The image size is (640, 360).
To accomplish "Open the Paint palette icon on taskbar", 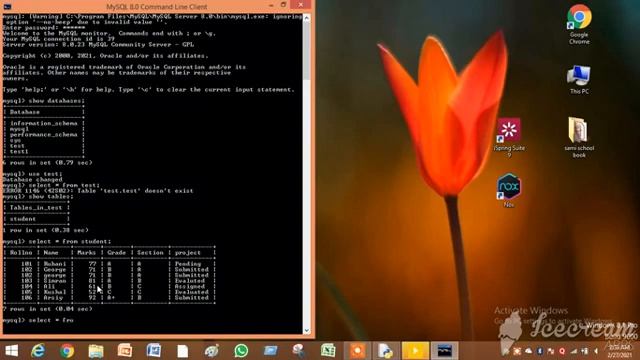I will pos(212,351).
